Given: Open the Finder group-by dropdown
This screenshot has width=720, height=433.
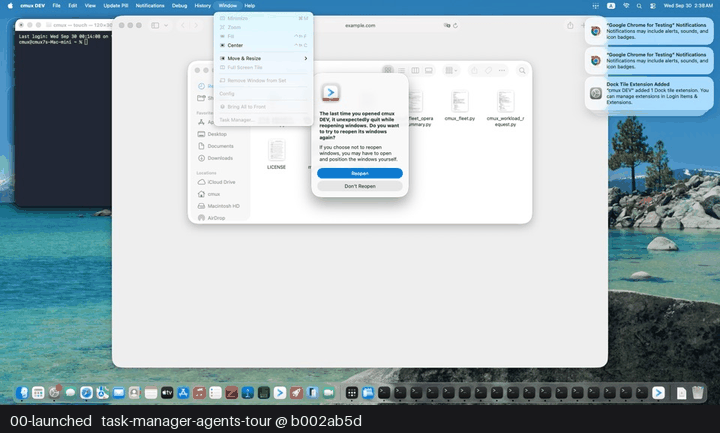Looking at the screenshot, I should pos(451,70).
